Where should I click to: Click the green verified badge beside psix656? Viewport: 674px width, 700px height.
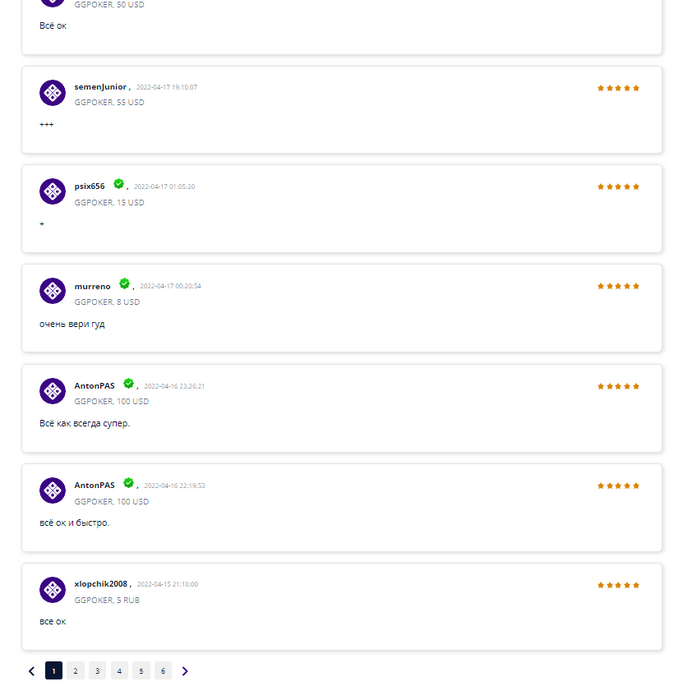pyautogui.click(x=118, y=184)
